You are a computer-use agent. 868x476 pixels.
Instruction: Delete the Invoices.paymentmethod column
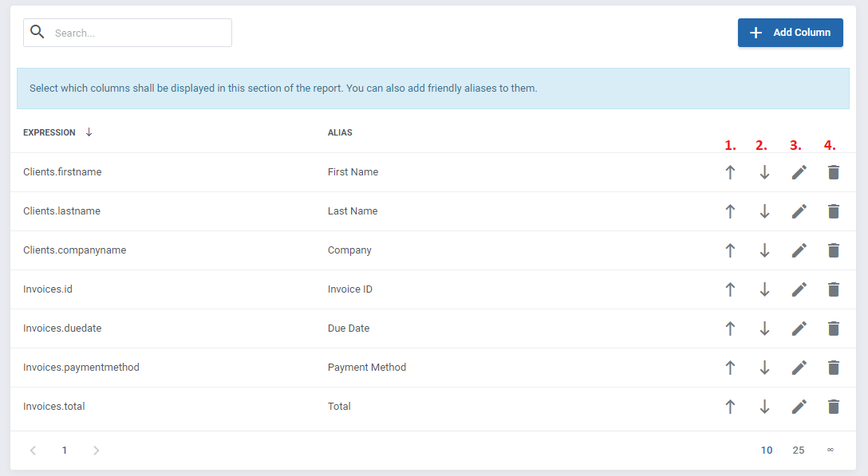(x=834, y=368)
